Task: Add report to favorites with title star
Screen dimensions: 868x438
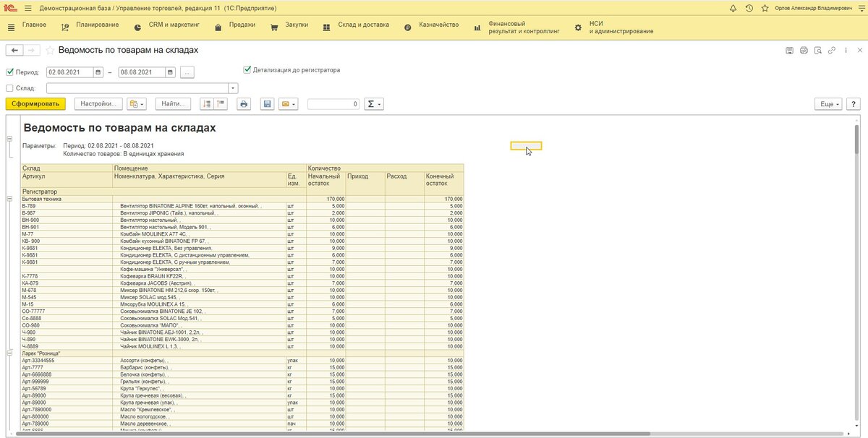Action: pos(50,51)
